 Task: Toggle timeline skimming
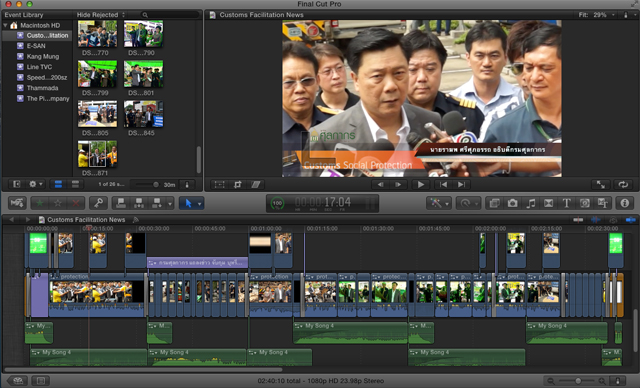(x=578, y=219)
